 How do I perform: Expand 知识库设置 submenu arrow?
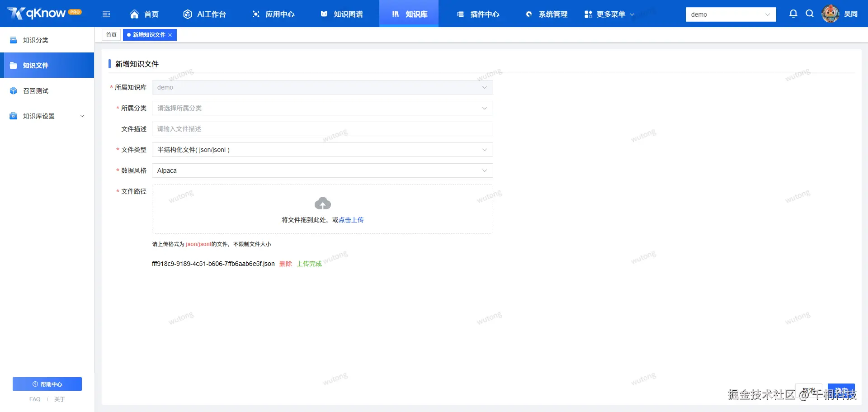coord(82,116)
